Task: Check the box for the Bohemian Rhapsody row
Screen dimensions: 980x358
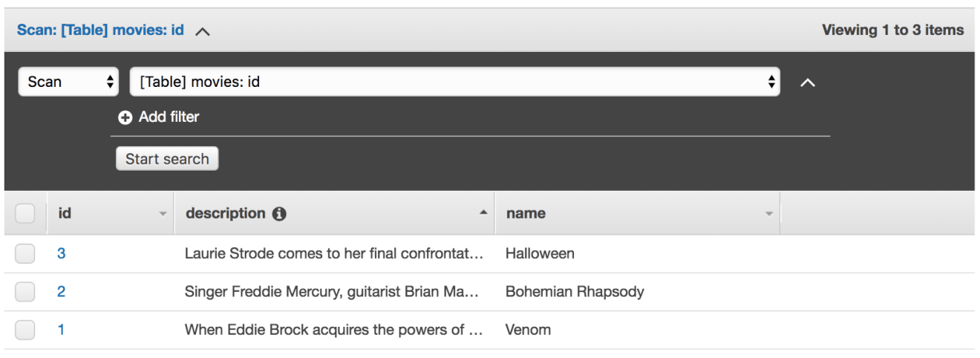Action: pos(25,292)
